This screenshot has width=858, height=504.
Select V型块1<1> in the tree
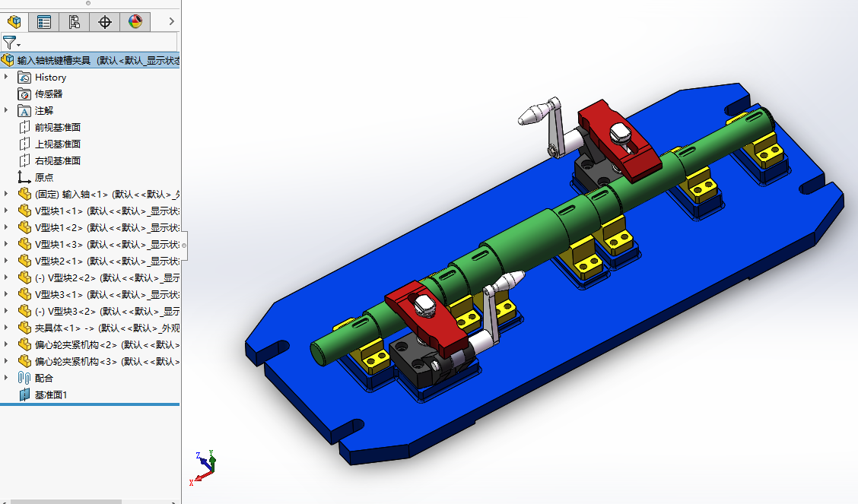pyautogui.click(x=107, y=211)
